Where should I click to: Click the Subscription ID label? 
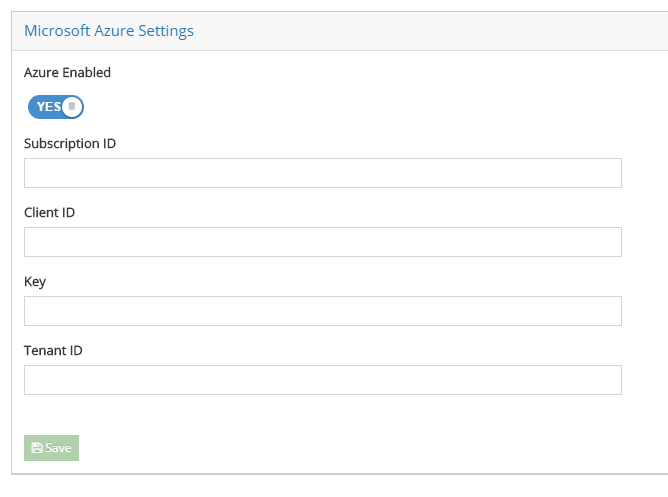pyautogui.click(x=69, y=144)
